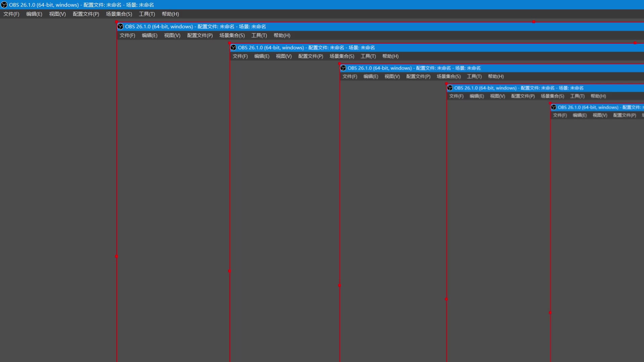Grab top-edge handle of second red selection box
Viewport: 644px width, 362px height.
635,43
